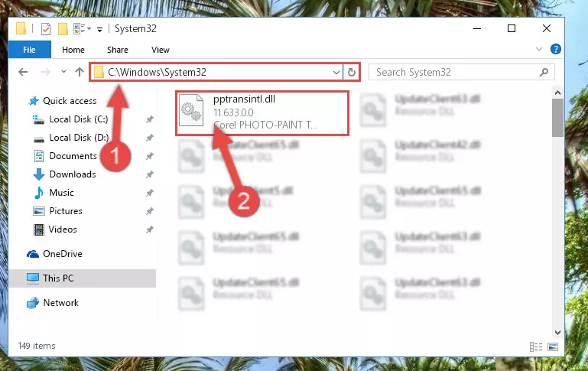
Task: Select This PC in the navigation pane
Action: pos(82,278)
